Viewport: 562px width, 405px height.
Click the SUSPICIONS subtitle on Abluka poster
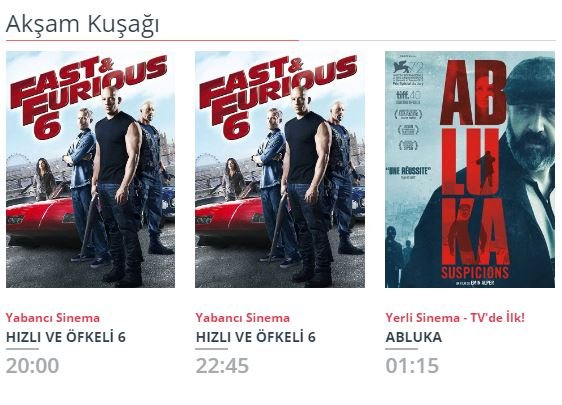pos(475,272)
